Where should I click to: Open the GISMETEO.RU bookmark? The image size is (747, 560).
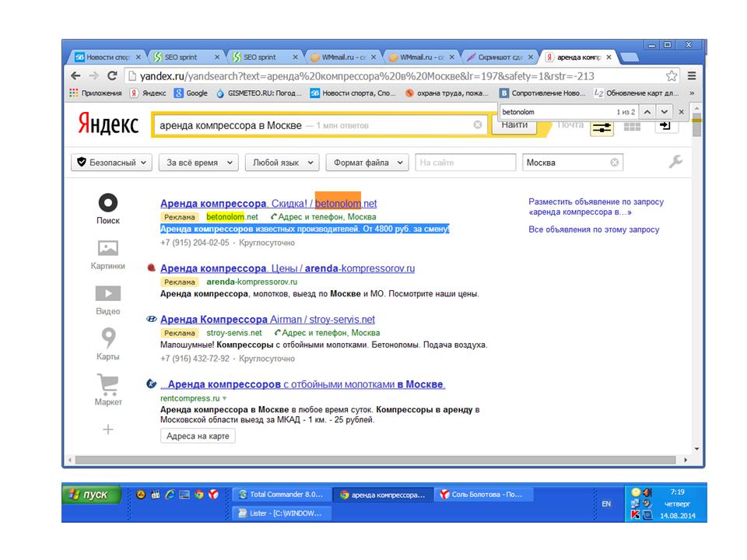[259, 93]
